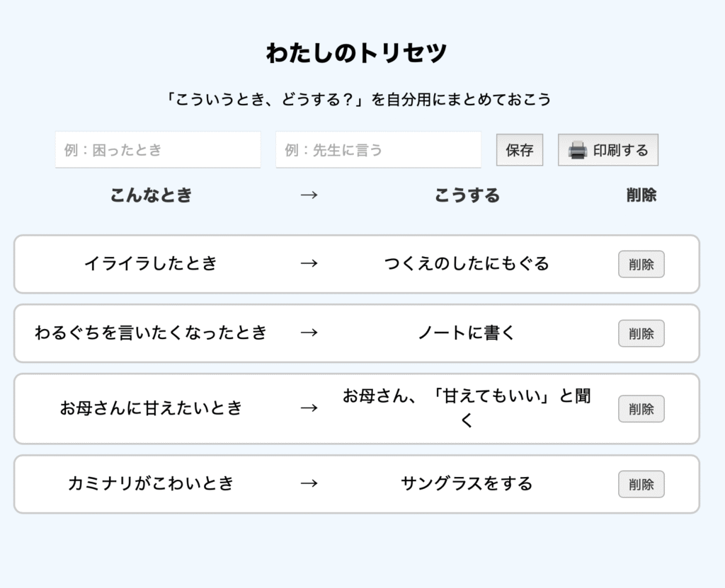Click the arrow in the カミナリがこわいとき row

tap(309, 484)
